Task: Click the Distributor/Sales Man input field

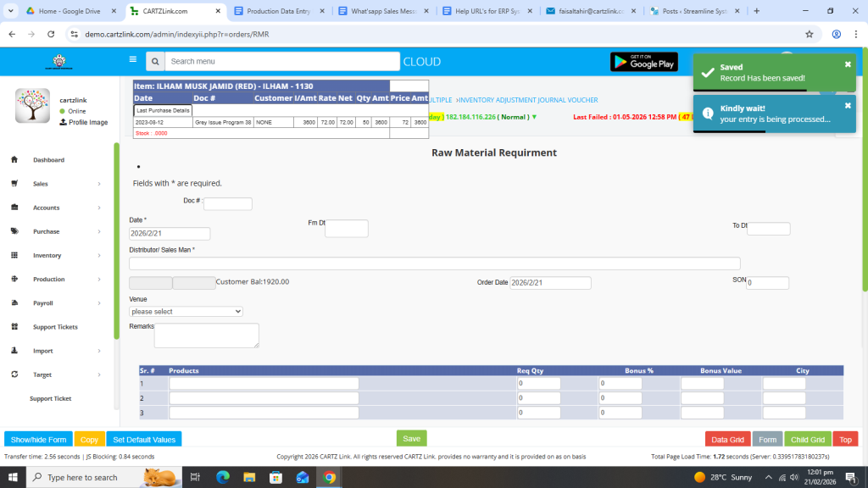Action: click(x=434, y=263)
